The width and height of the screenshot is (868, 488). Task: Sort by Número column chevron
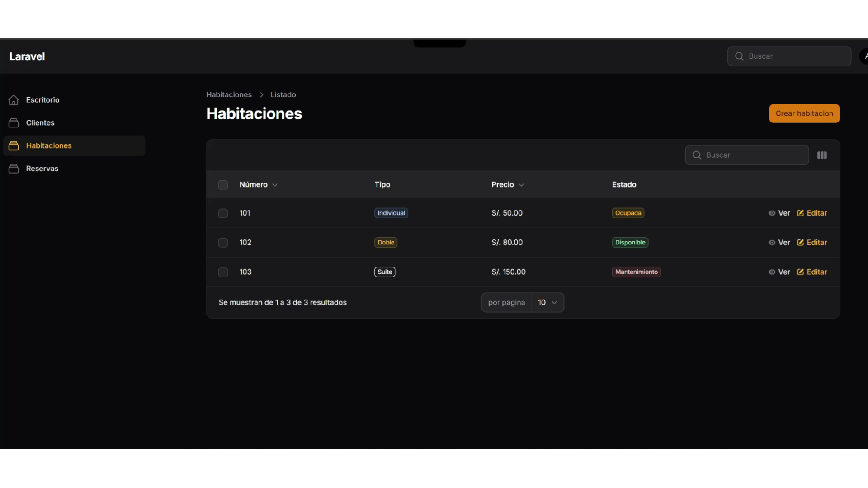(275, 185)
